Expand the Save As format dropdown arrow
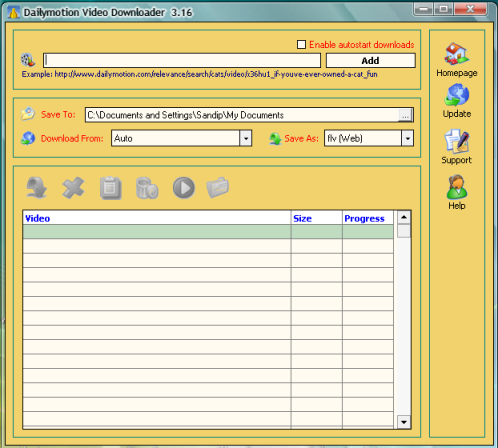This screenshot has width=498, height=448. (407, 138)
